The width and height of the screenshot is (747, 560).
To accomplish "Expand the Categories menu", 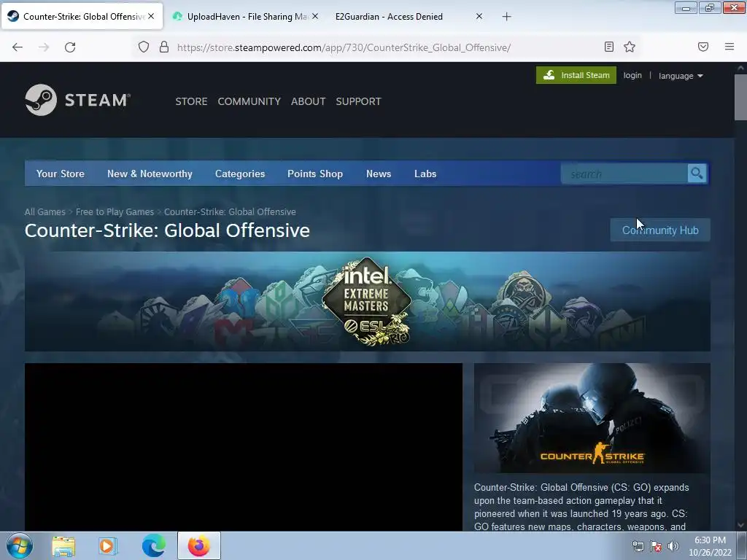I will click(x=240, y=174).
